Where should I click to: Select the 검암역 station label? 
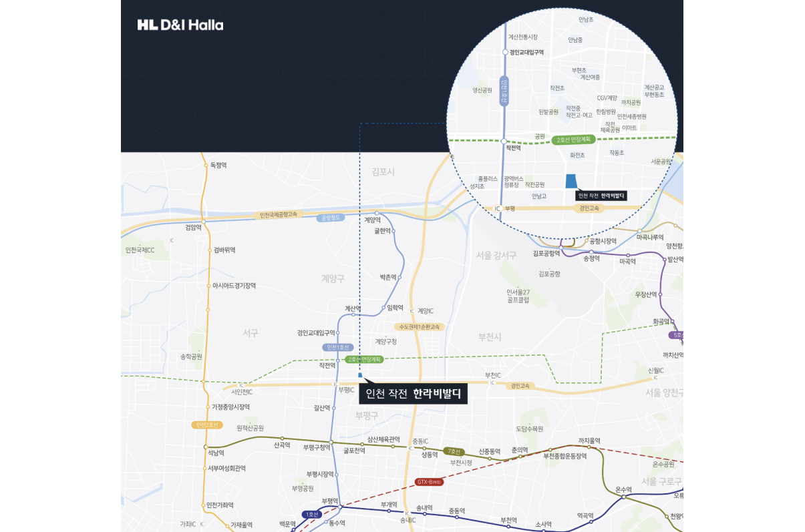(193, 228)
